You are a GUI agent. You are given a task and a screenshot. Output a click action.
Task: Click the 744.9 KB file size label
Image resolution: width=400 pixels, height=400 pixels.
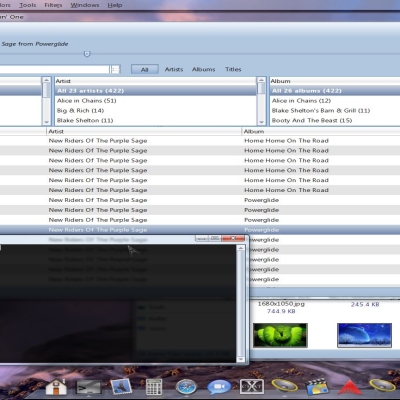[x=281, y=311]
